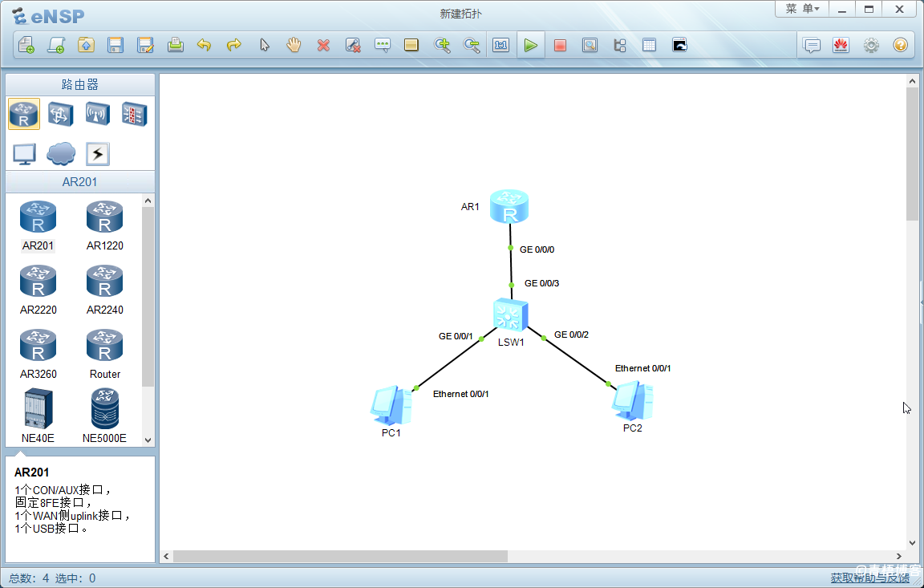Open the forum chat bubble icon

click(x=812, y=46)
